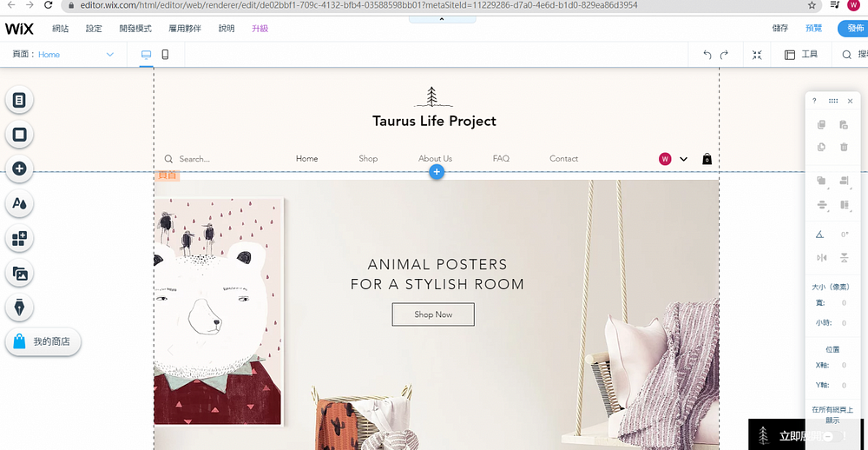Click the 發佈 publish button
Screen dimensions: 868x450
(x=853, y=29)
